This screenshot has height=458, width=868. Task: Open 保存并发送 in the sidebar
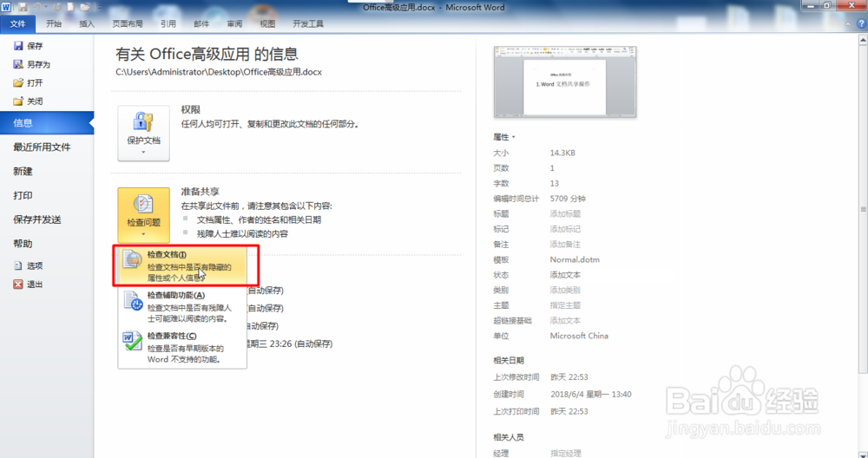(x=37, y=219)
